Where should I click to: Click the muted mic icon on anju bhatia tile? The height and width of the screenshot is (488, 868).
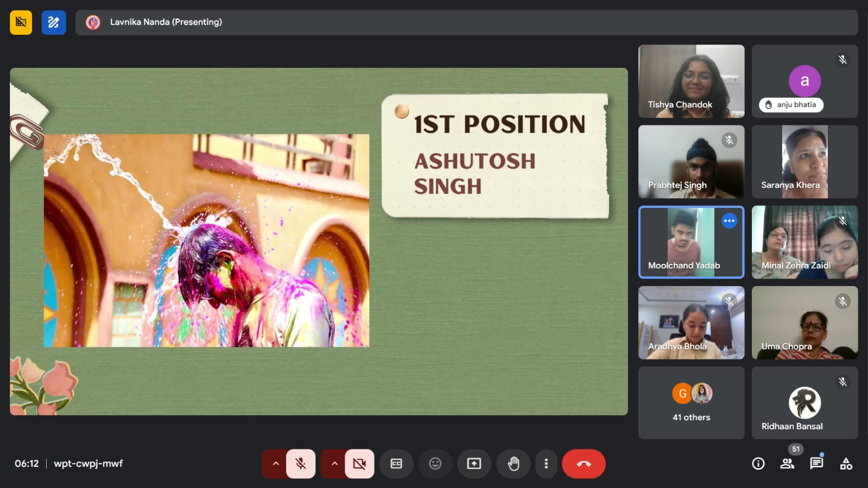click(x=842, y=60)
